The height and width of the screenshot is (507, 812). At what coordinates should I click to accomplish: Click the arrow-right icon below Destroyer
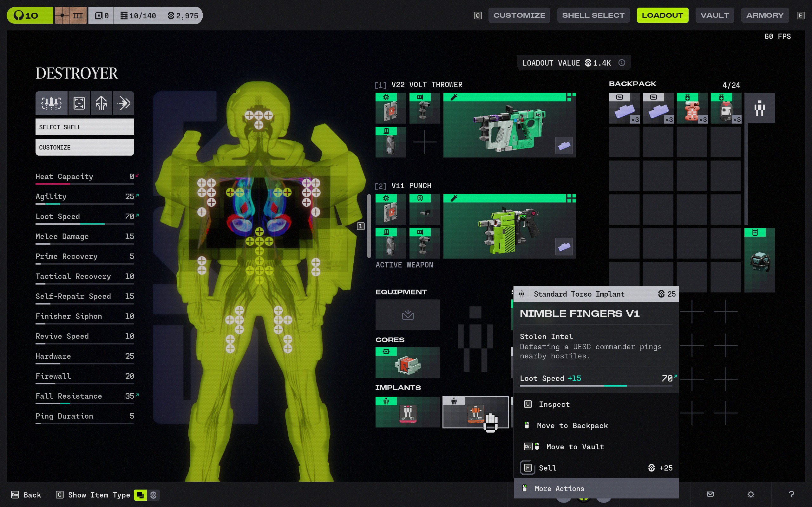pyautogui.click(x=123, y=103)
